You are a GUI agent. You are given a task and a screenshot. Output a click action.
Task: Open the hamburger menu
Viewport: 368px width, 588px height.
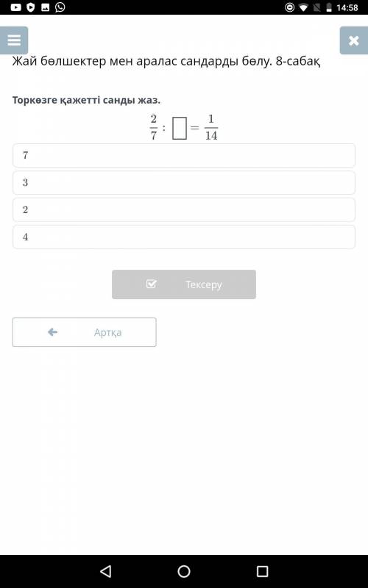(x=14, y=40)
